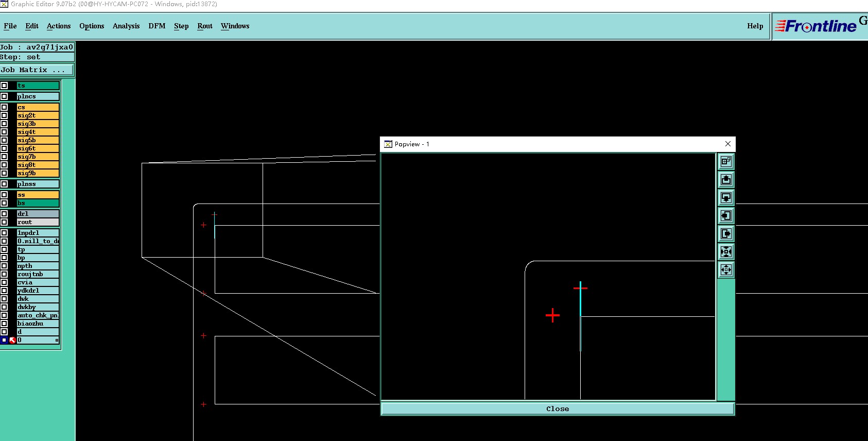Click the small grid icon in layer 0 row
This screenshot has width=868, height=441.
[57, 340]
